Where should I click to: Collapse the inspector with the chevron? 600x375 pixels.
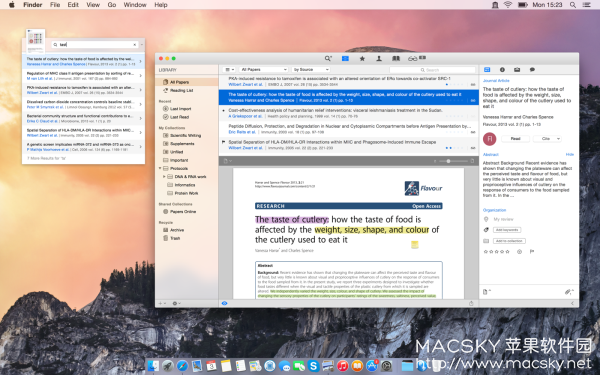(x=572, y=303)
